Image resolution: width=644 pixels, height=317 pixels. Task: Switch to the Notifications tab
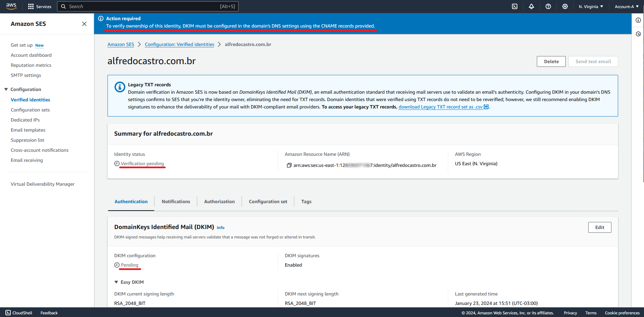click(176, 201)
